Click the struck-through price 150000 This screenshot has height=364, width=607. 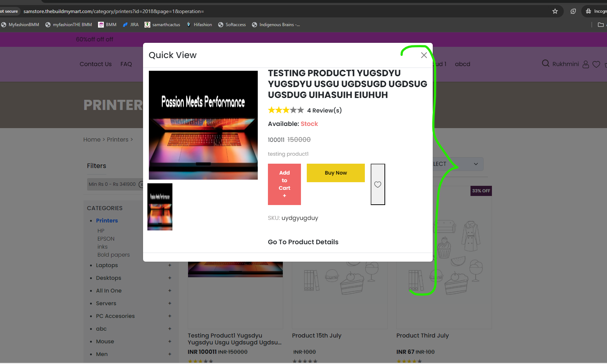click(x=299, y=140)
